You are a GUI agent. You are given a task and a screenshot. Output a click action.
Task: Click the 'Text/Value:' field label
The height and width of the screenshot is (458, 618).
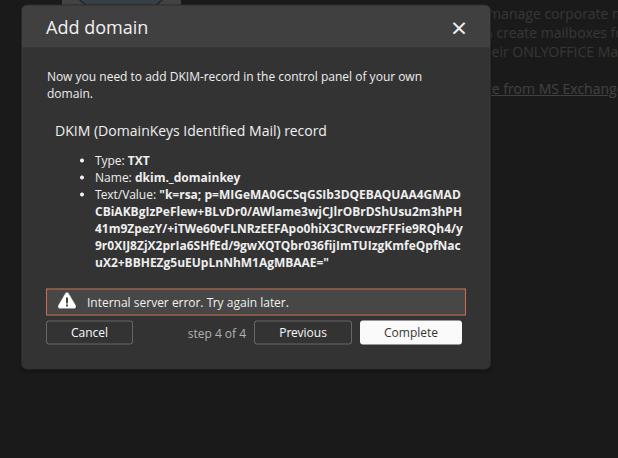[125, 194]
